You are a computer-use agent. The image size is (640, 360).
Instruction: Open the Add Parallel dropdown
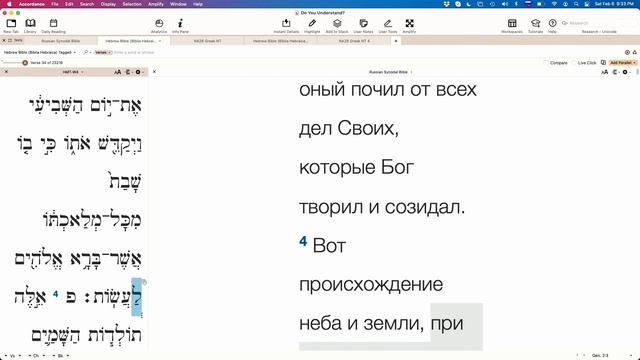[x=623, y=63]
